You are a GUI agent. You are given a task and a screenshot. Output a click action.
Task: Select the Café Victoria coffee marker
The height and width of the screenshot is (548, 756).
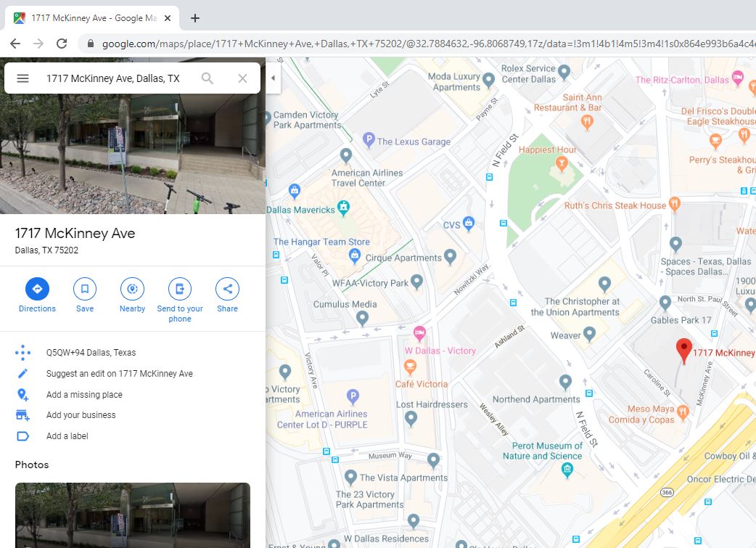click(x=410, y=367)
